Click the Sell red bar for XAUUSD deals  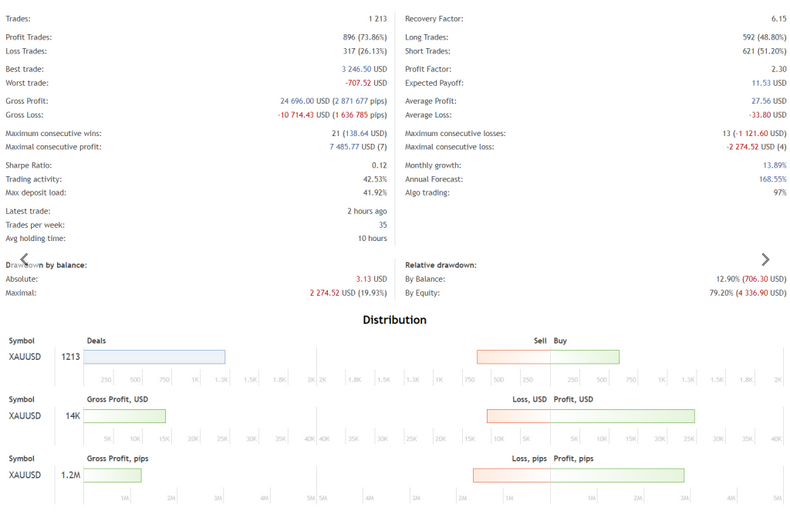513,357
